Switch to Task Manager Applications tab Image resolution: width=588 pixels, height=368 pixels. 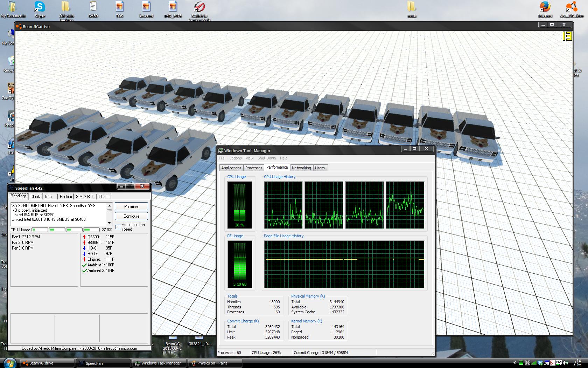click(231, 168)
